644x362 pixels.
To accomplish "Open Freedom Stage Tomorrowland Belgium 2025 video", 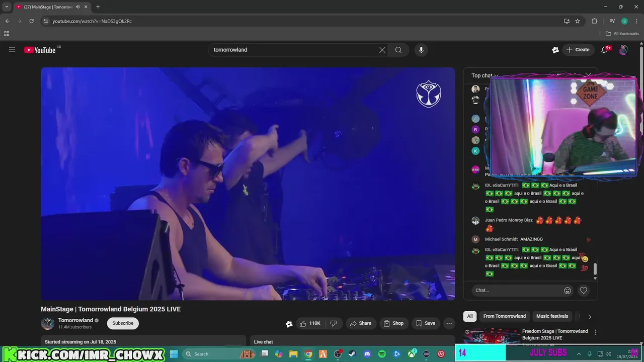I will [555, 334].
